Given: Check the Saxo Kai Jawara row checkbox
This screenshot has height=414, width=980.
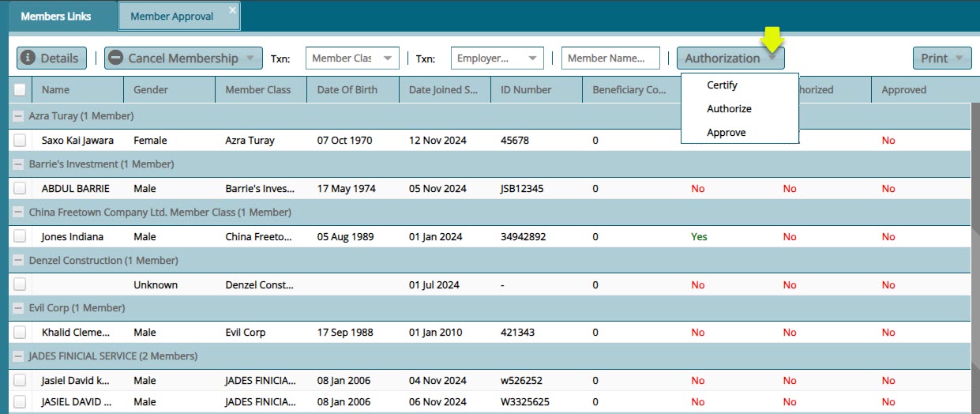Looking at the screenshot, I should (20, 140).
